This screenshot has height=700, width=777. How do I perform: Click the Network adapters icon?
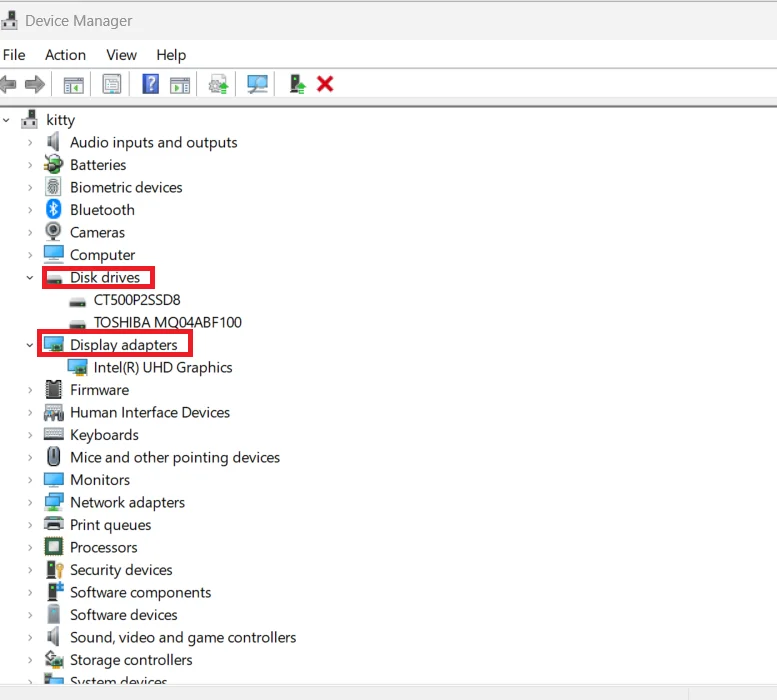(54, 502)
